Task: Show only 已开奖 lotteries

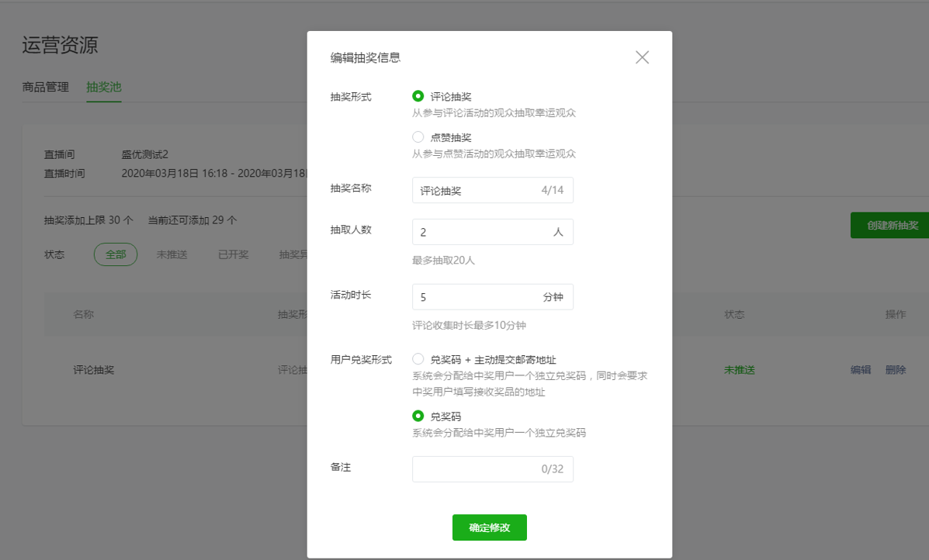Action: point(232,254)
